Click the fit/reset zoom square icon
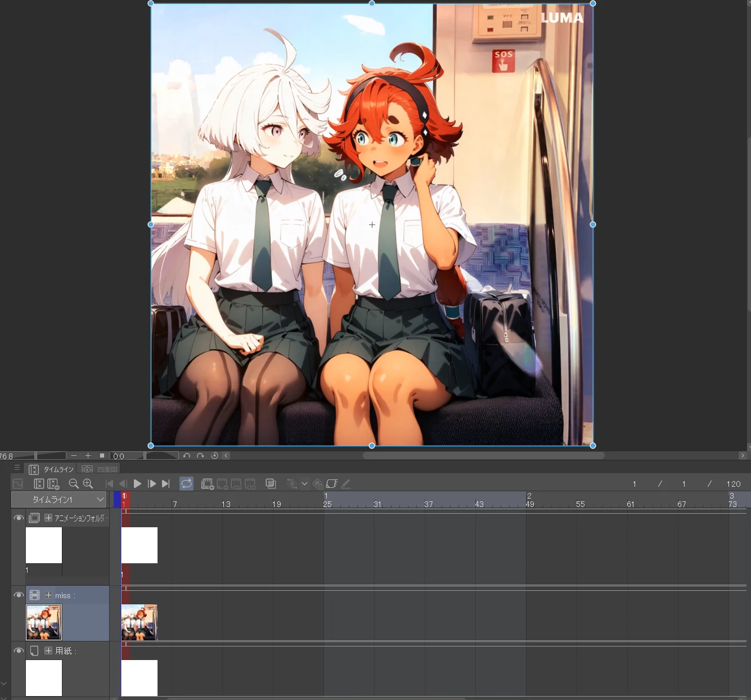Screen dimensions: 751x700 click(102, 456)
